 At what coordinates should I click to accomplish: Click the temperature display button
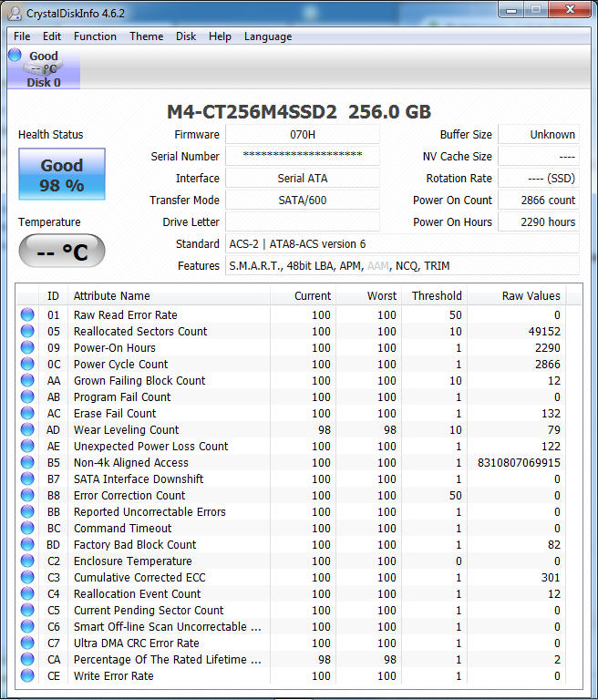(62, 251)
